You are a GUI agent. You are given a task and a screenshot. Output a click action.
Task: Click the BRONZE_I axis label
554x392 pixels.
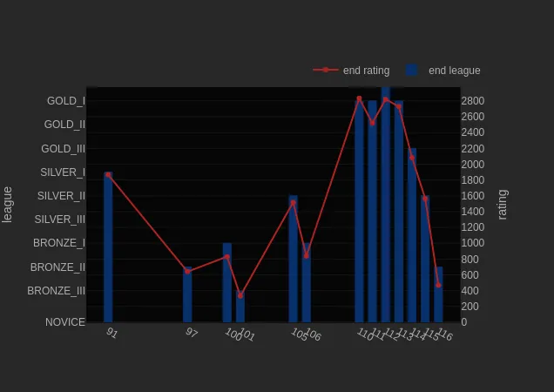point(59,243)
